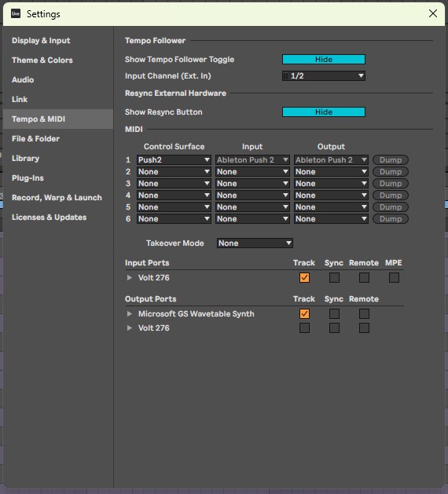Click the Volt 276 input port name
The width and height of the screenshot is (448, 494).
[x=154, y=277]
